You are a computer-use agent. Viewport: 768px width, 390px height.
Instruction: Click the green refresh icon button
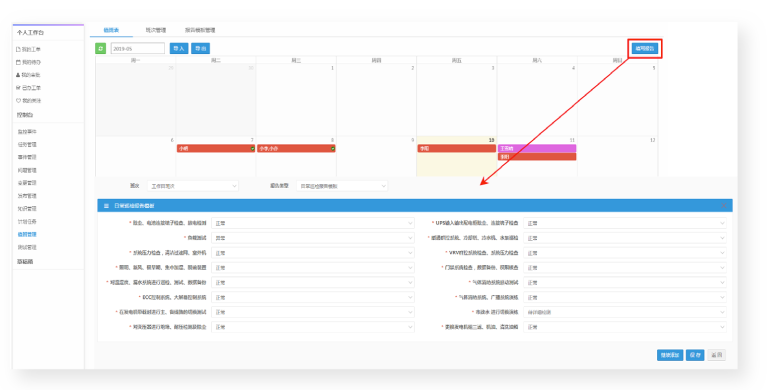[x=100, y=48]
